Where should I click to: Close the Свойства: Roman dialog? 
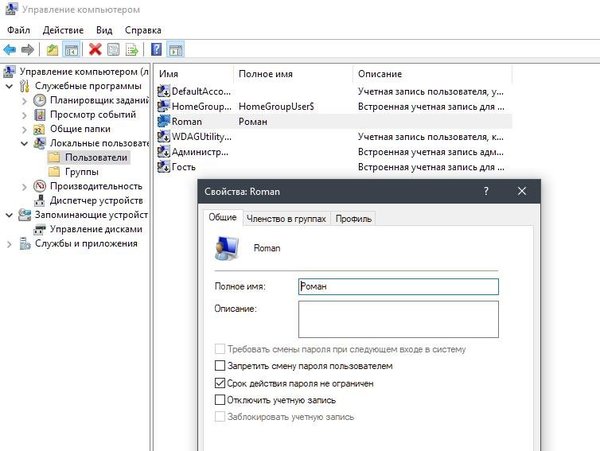(x=522, y=191)
